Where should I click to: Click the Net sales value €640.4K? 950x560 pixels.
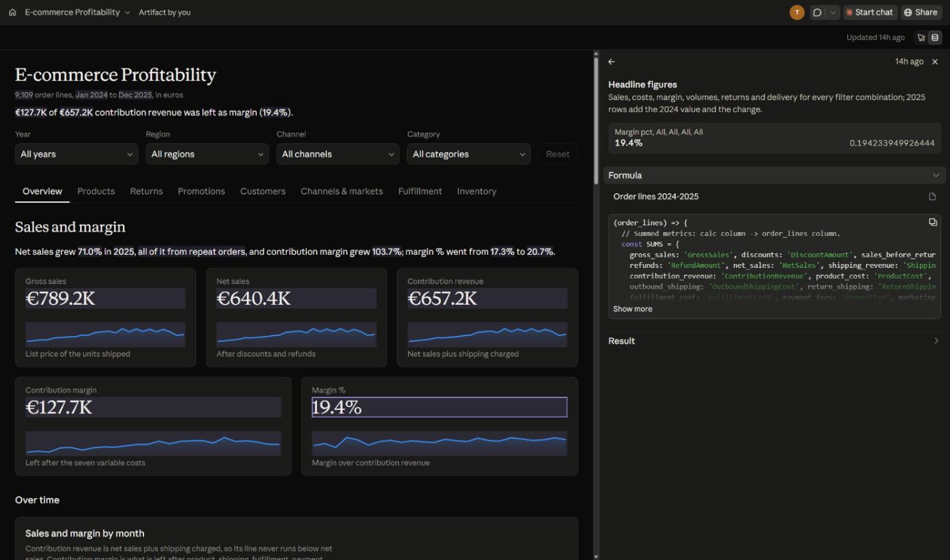pyautogui.click(x=296, y=299)
